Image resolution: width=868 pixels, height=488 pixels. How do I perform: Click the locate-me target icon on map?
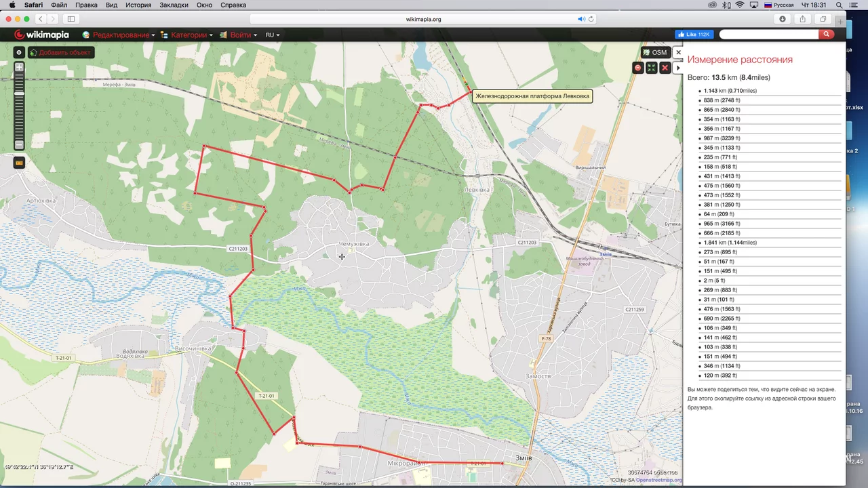pos(19,52)
